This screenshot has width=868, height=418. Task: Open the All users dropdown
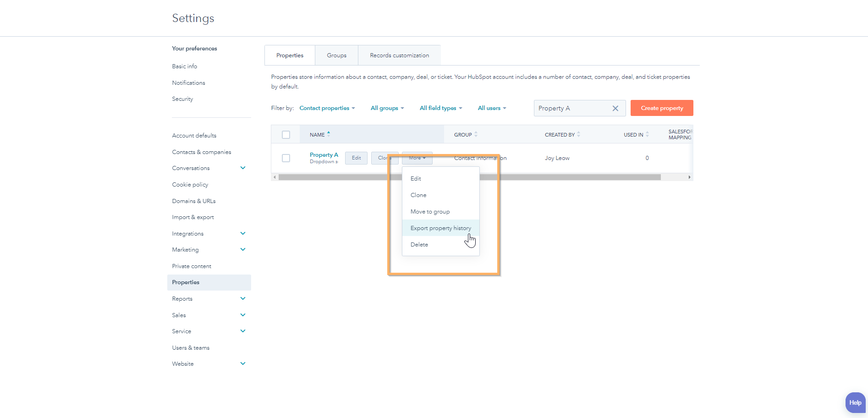[x=491, y=108]
